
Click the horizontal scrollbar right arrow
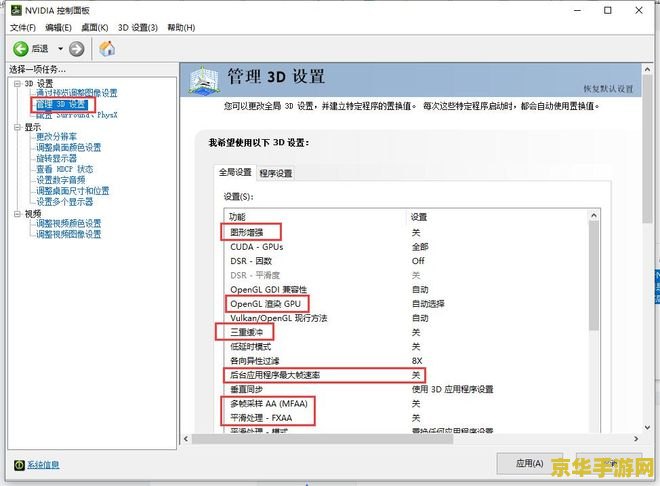click(x=636, y=439)
